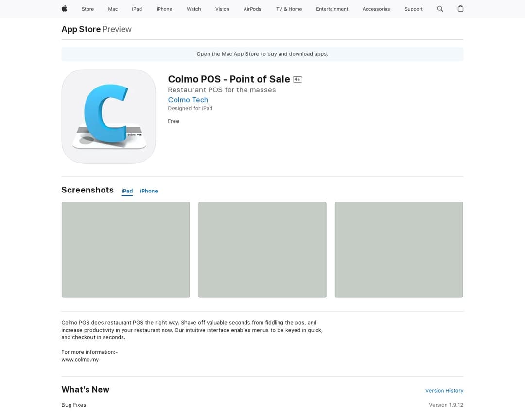Click the 'Bug Fixes' release note
The image size is (525, 420).
pos(74,405)
